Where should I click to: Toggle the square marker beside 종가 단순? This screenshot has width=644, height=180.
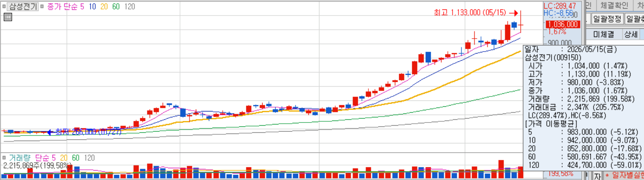pyautogui.click(x=42, y=6)
